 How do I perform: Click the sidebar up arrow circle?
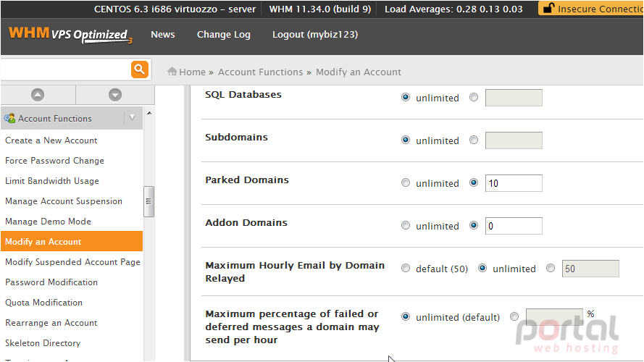(x=38, y=95)
